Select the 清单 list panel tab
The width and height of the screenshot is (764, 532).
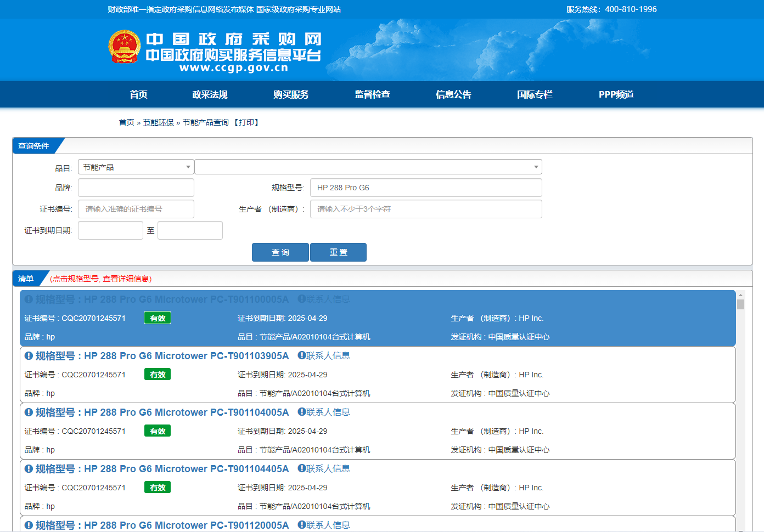tap(26, 279)
